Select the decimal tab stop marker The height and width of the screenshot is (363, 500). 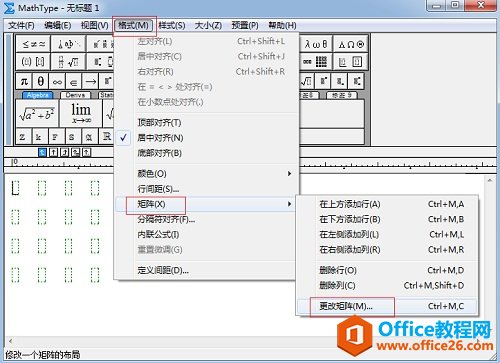point(87,152)
